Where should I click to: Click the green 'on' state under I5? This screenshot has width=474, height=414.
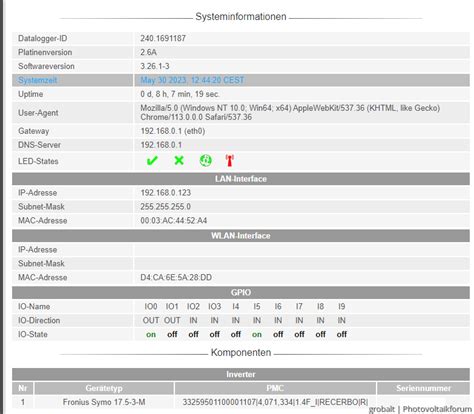point(257,334)
